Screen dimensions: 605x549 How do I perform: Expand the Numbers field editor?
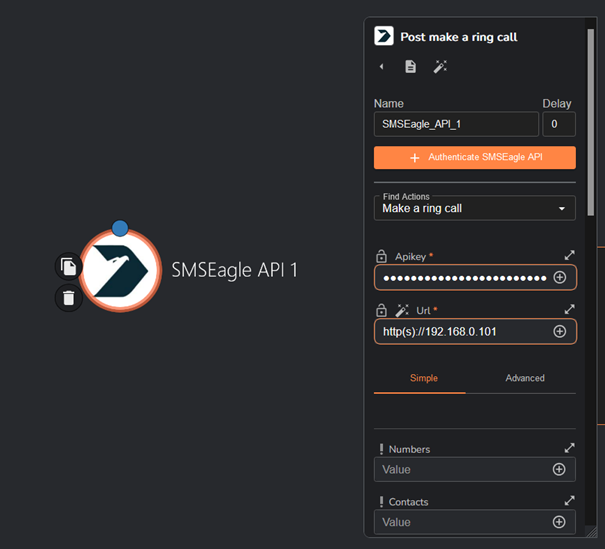tap(570, 448)
